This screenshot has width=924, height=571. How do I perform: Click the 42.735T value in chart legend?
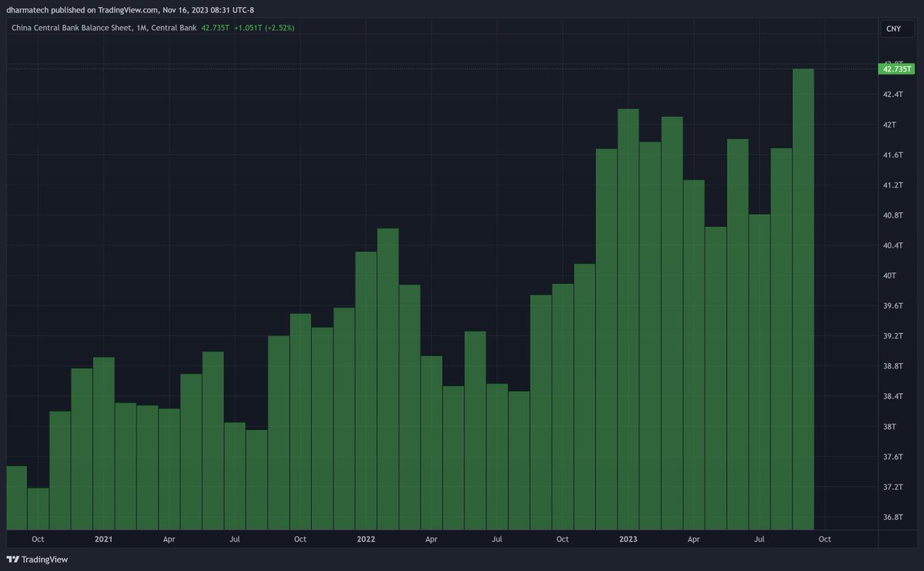[215, 28]
